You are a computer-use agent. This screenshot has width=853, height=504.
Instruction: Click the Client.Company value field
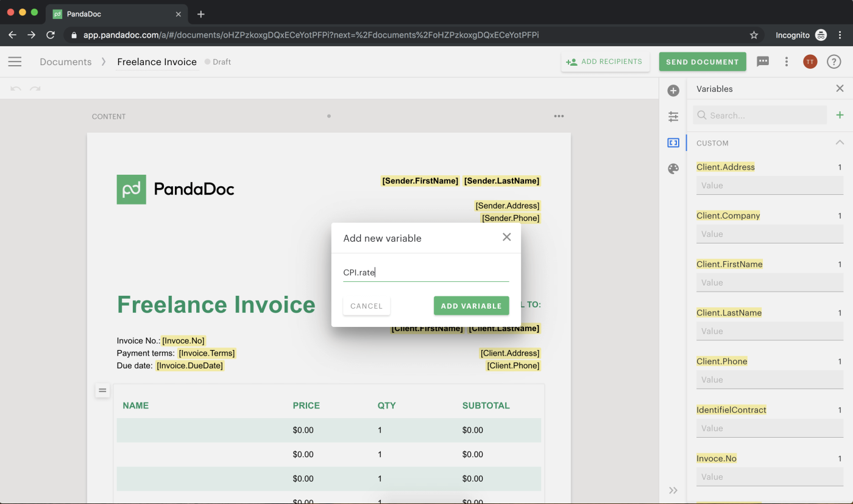point(770,234)
